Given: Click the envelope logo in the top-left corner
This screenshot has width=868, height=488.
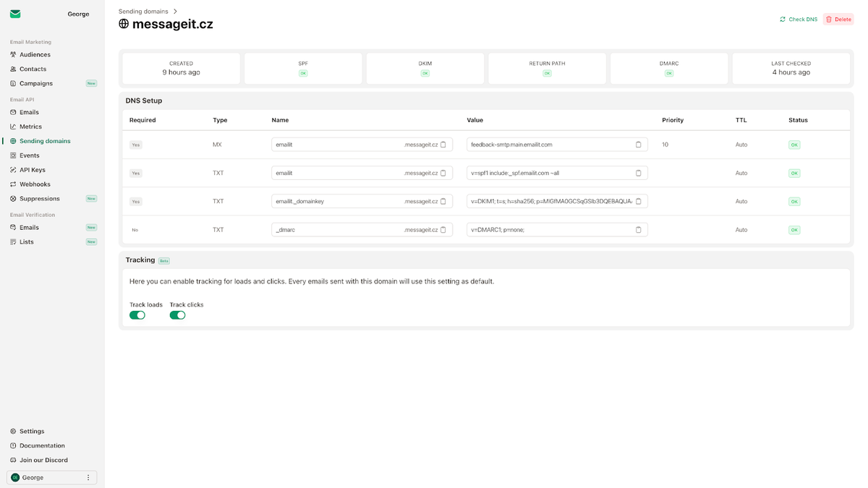Looking at the screenshot, I should point(15,13).
